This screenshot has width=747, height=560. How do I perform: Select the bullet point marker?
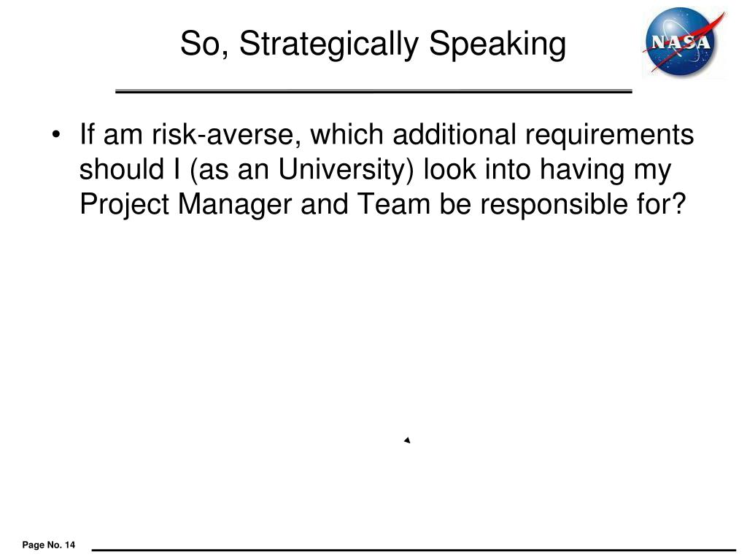[56, 134]
